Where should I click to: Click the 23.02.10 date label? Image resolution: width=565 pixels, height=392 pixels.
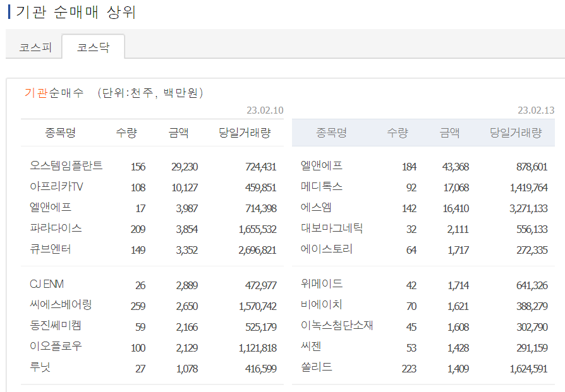point(265,110)
